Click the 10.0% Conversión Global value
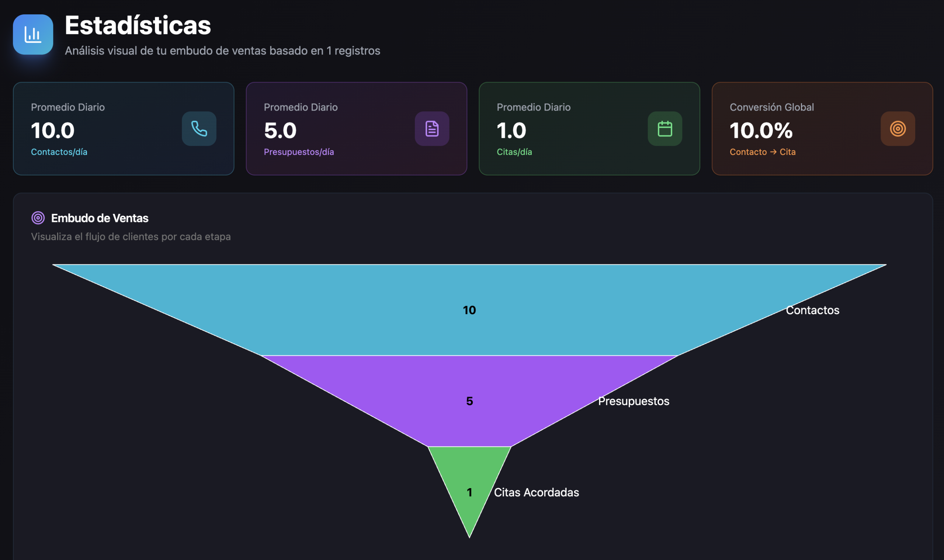 click(x=761, y=130)
